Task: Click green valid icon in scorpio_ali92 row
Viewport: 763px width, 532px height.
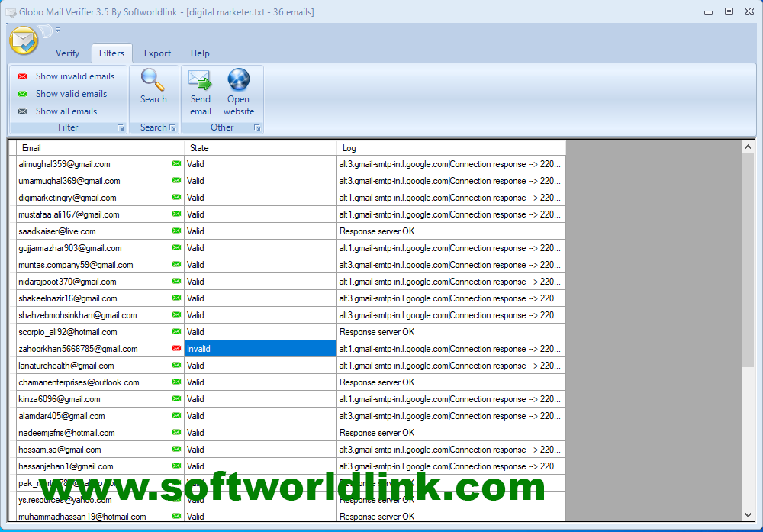Action: 177,332
